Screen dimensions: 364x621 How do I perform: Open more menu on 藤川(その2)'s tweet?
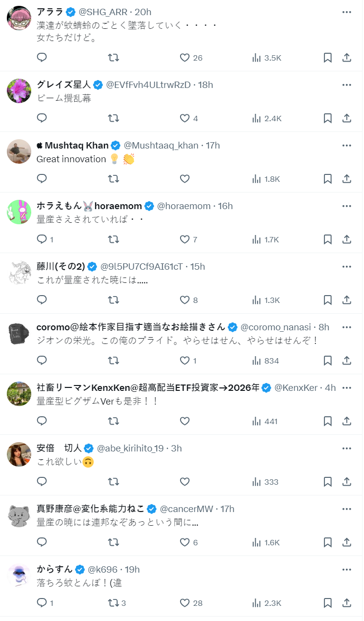346,266
